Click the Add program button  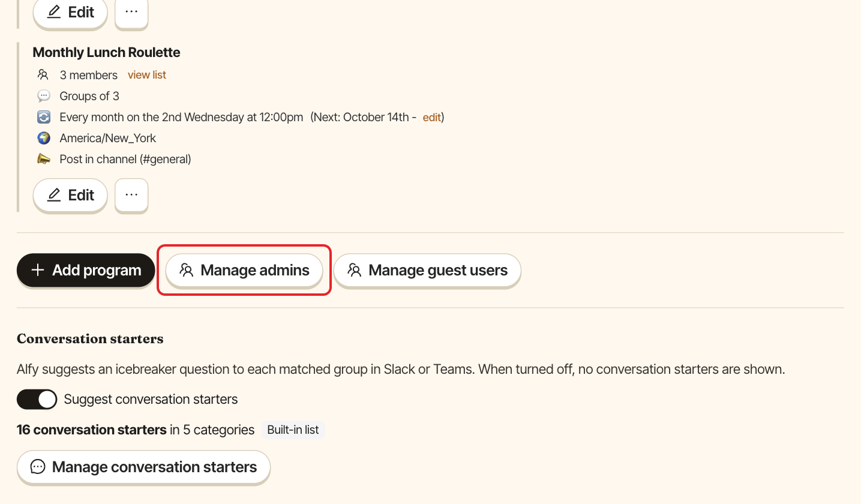[86, 270]
